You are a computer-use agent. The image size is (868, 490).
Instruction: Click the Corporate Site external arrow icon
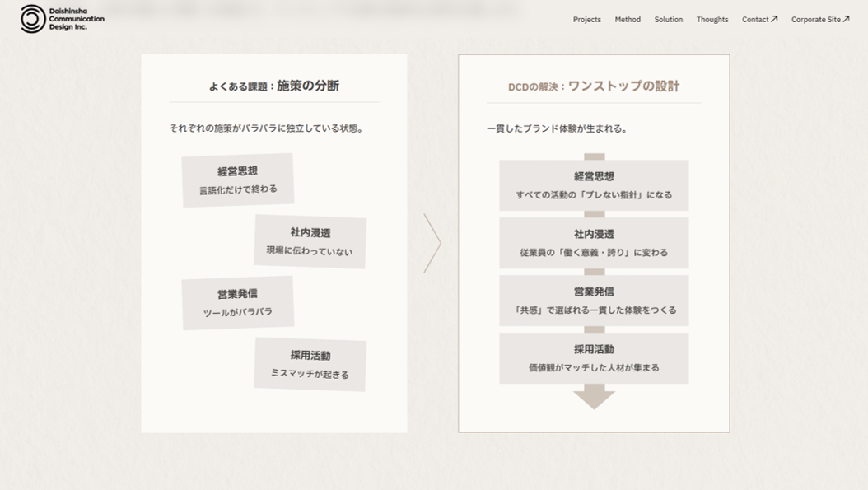(x=846, y=19)
